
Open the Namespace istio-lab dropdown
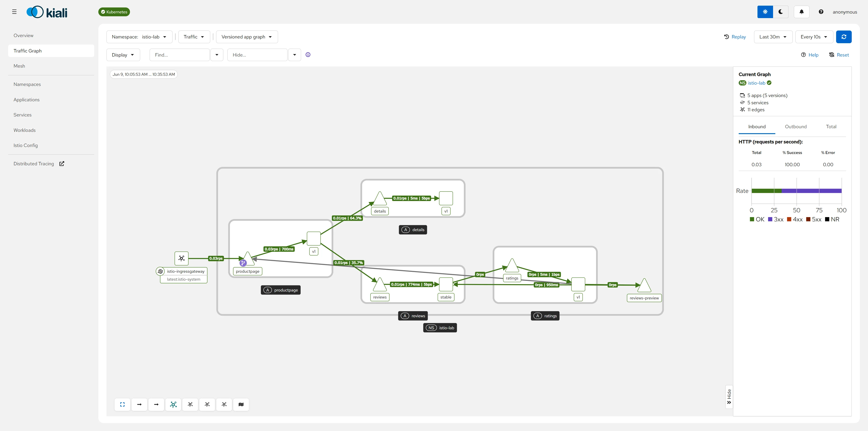[x=139, y=37]
